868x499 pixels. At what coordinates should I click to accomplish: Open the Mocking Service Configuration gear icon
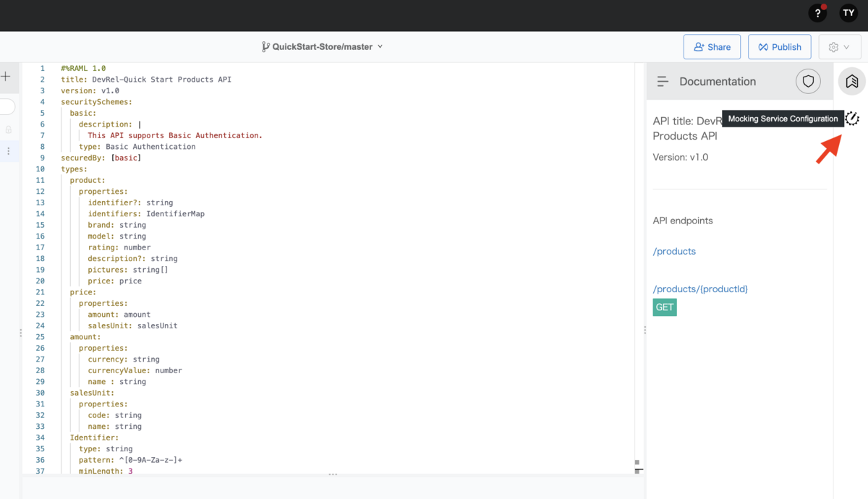click(x=852, y=119)
